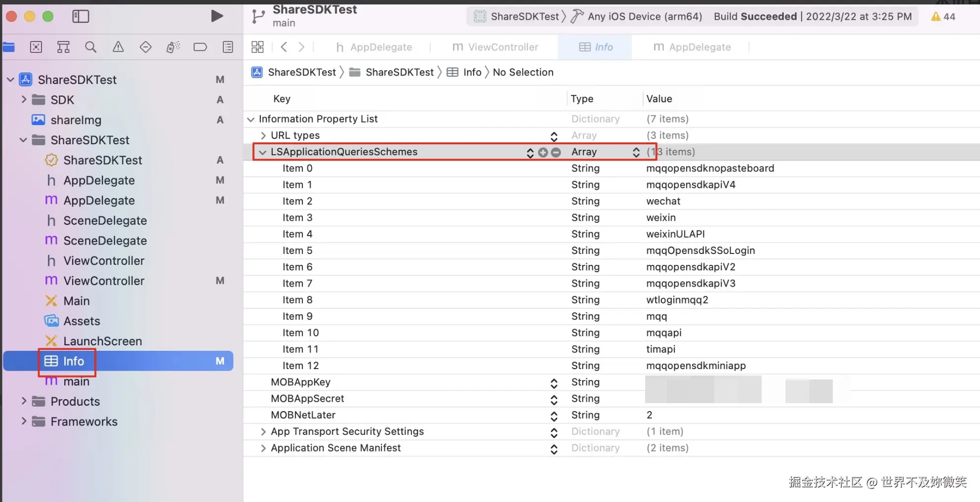The width and height of the screenshot is (980, 502).
Task: Open the Project navigator folder icon
Action: click(x=8, y=47)
